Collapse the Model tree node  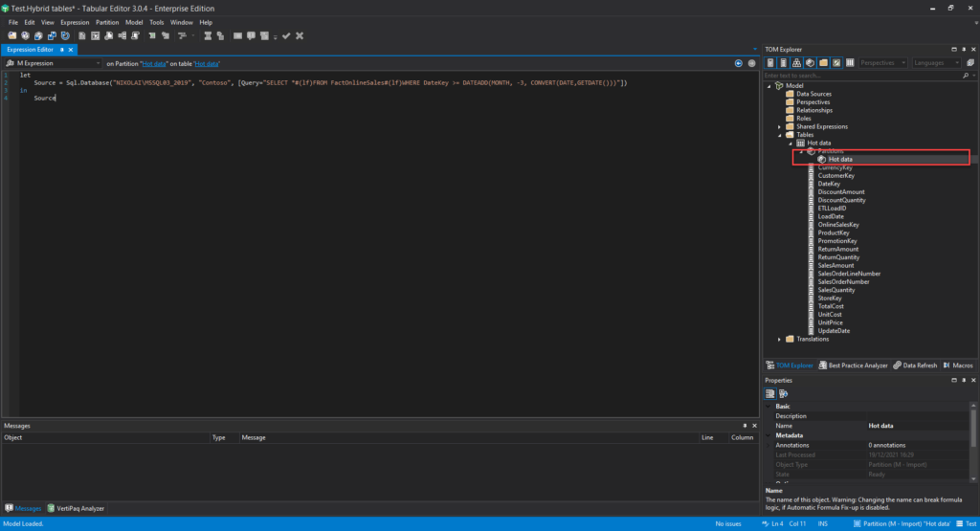[769, 86]
